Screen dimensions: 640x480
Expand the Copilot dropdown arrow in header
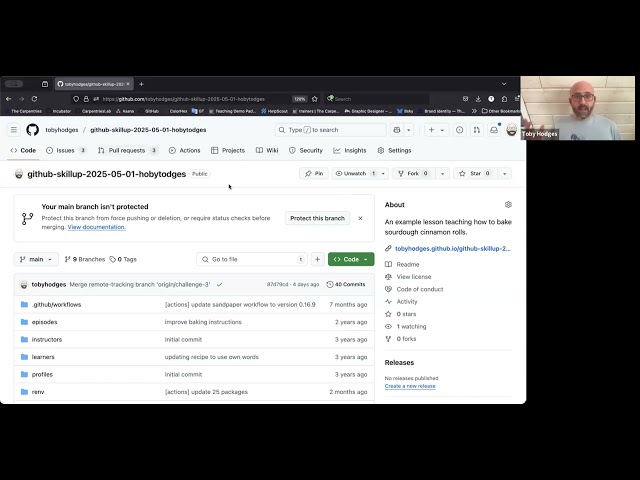tap(409, 130)
